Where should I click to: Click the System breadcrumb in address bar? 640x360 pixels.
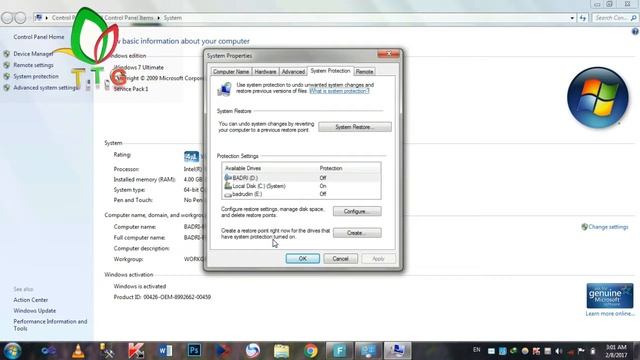pos(173,18)
